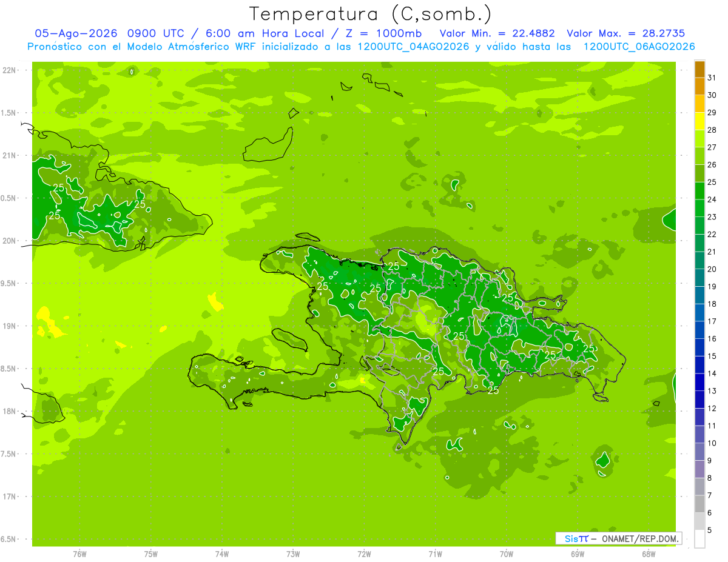This screenshot has width=728, height=562.
Task: Click the 9.5N latitude axis label
Action: (x=9, y=283)
